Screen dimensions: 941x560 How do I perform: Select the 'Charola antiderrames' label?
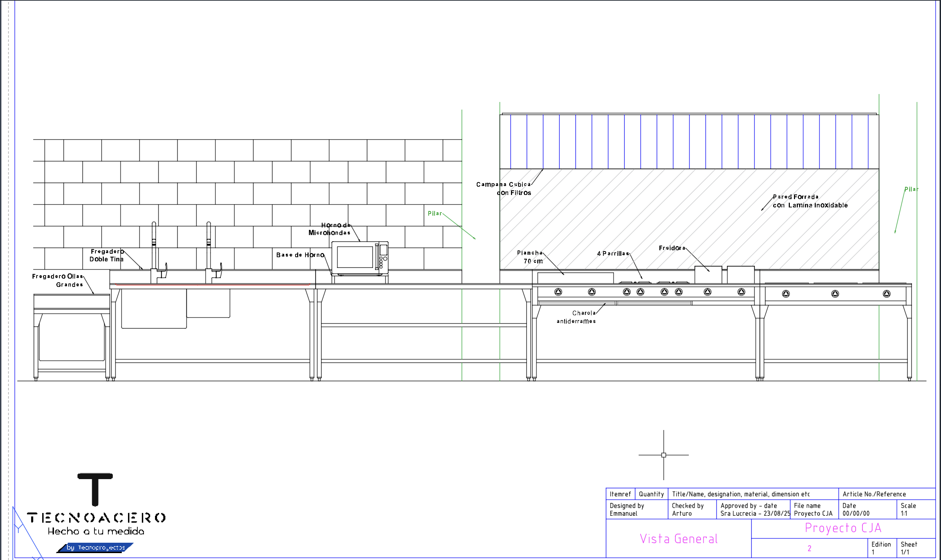point(577,317)
